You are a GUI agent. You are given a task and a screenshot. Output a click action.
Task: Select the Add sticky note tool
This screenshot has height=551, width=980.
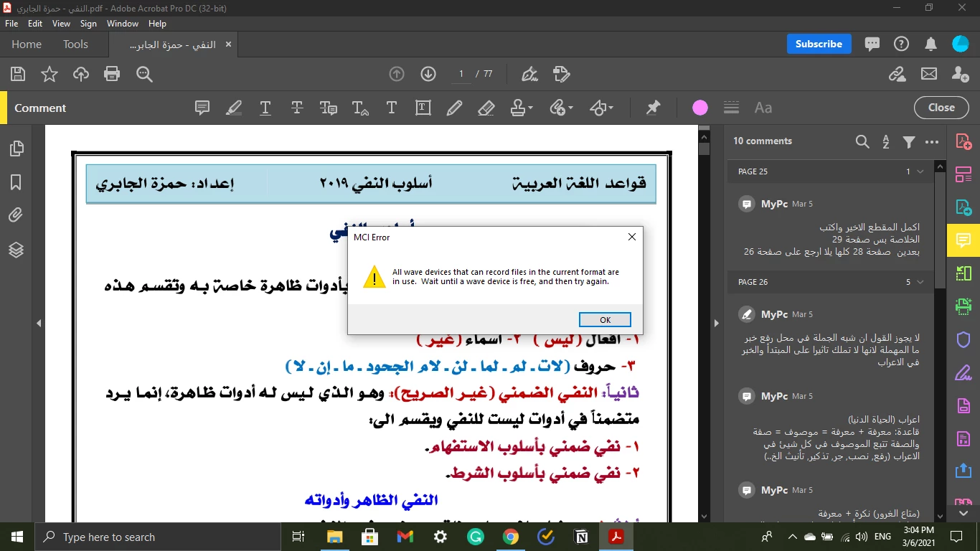[x=202, y=108]
